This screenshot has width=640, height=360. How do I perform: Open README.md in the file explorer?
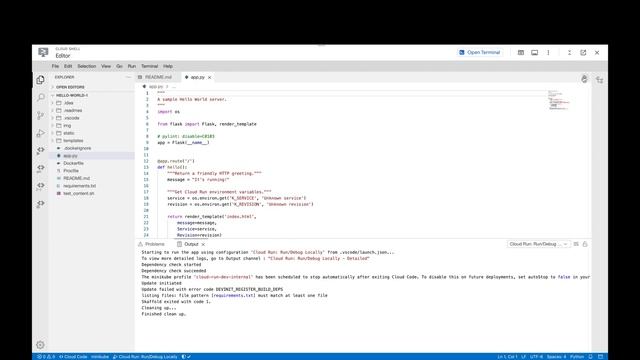(x=76, y=178)
